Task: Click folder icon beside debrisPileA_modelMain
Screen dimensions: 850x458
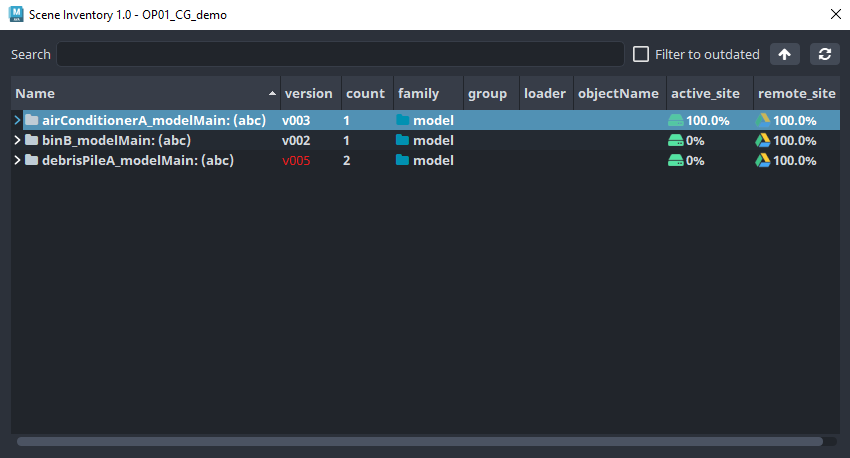Action: (x=31, y=160)
